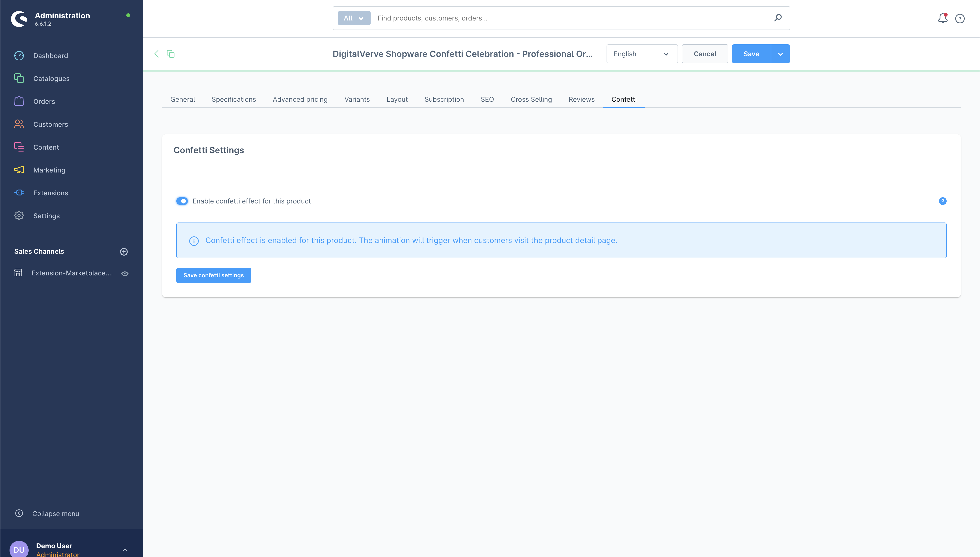The image size is (980, 557).
Task: Toggle Extension-Marketplace storefront eye icon
Action: point(125,273)
